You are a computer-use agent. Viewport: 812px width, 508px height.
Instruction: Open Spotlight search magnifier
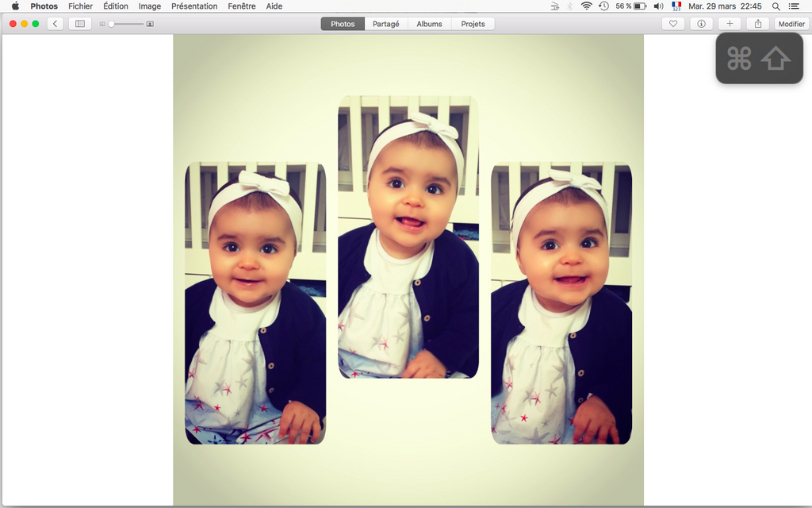tap(776, 6)
